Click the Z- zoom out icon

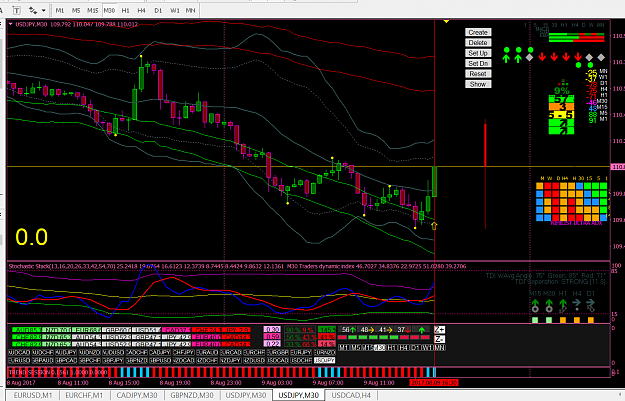tap(439, 339)
